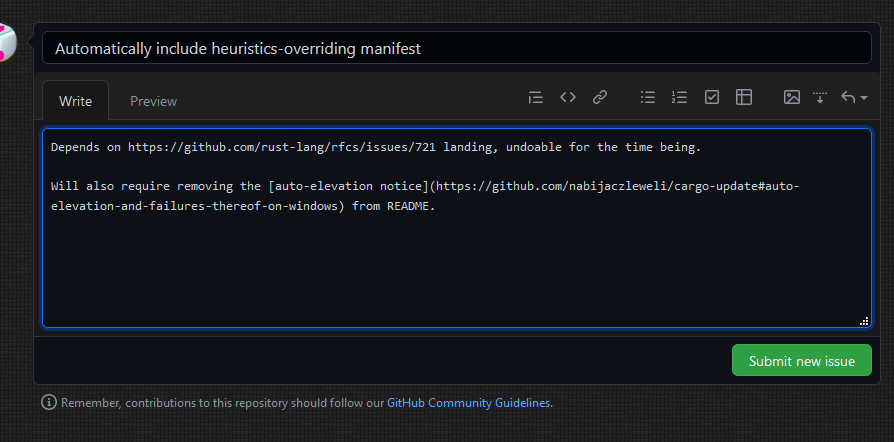Click the quote formatting icon
Viewport: 894px width, 442px height.
(536, 97)
